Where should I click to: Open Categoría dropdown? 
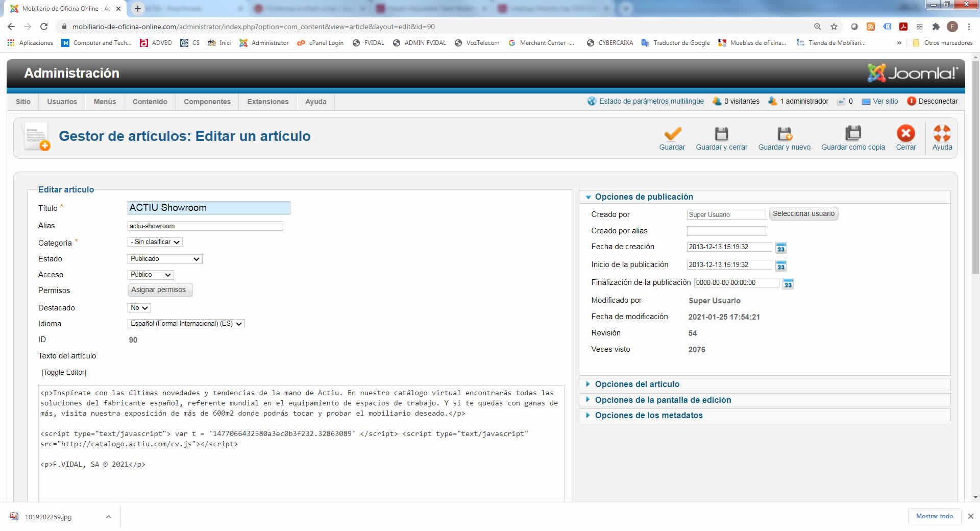[x=155, y=242]
